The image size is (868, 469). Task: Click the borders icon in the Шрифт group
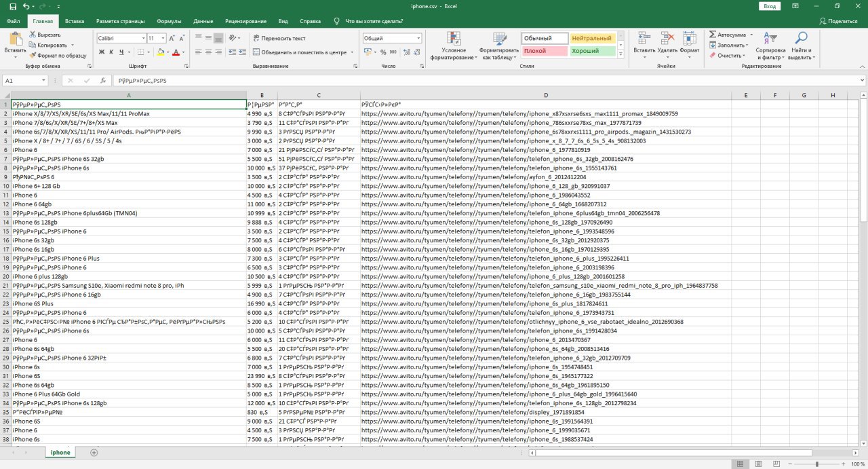click(141, 52)
